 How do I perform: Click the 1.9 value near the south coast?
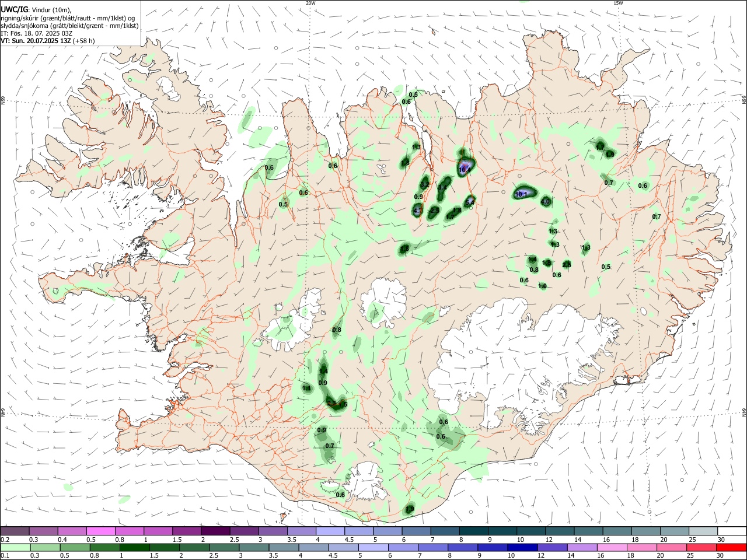tap(410, 509)
